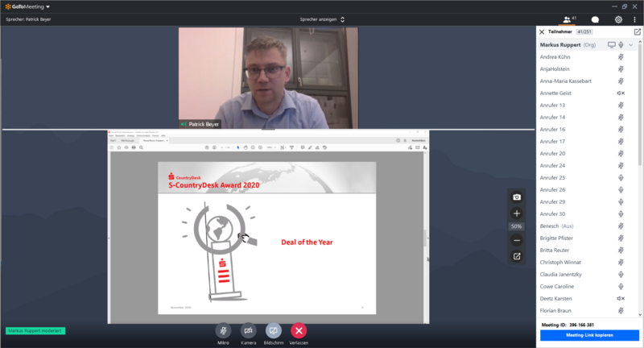Image resolution: width=644 pixels, height=348 pixels.
Task: Zoom in the shared screen view
Action: pos(517,213)
